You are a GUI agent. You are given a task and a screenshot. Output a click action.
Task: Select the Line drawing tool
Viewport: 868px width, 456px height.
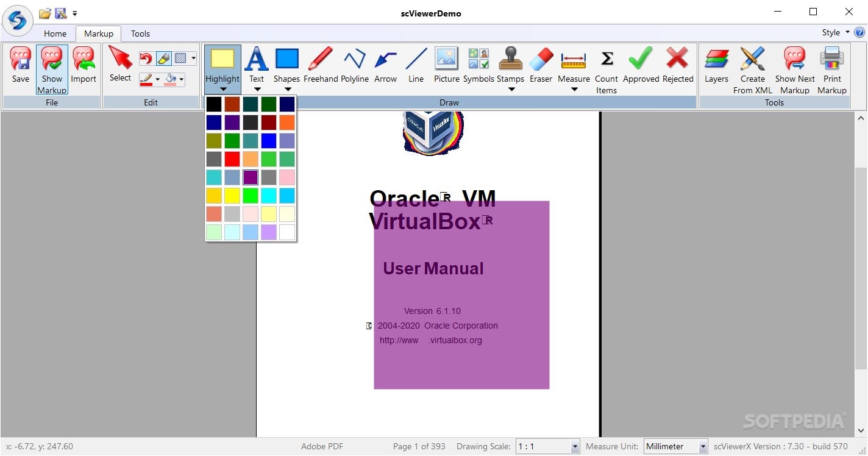click(416, 65)
